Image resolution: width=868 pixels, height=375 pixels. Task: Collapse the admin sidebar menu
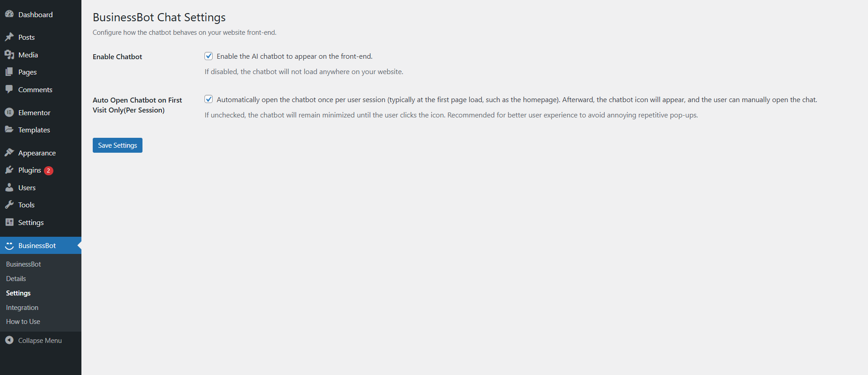coord(40,341)
